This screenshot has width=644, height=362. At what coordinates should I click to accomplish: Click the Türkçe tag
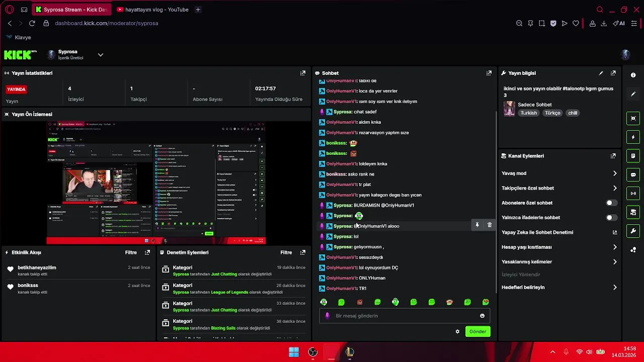click(552, 113)
